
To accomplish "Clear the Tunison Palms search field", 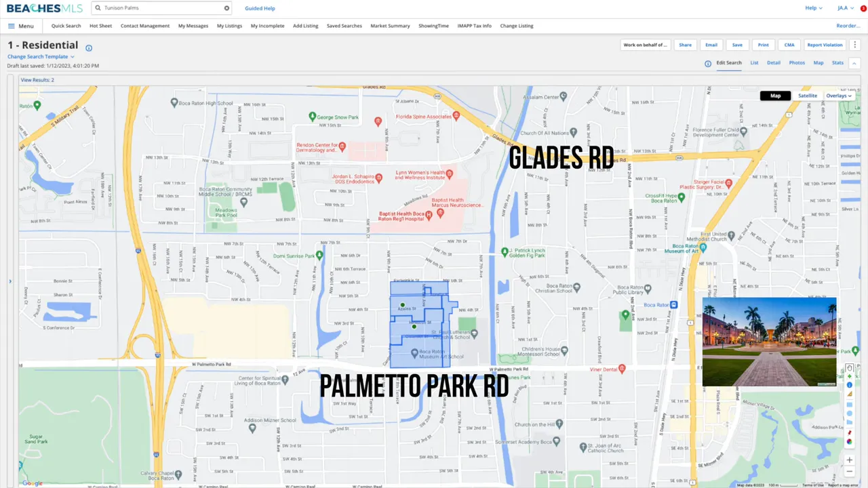I will (226, 7).
